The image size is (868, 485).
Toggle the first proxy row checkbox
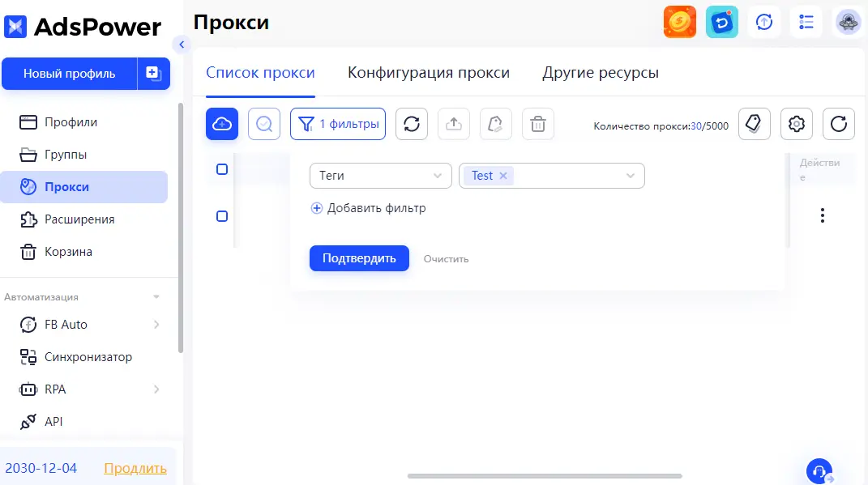pos(222,216)
